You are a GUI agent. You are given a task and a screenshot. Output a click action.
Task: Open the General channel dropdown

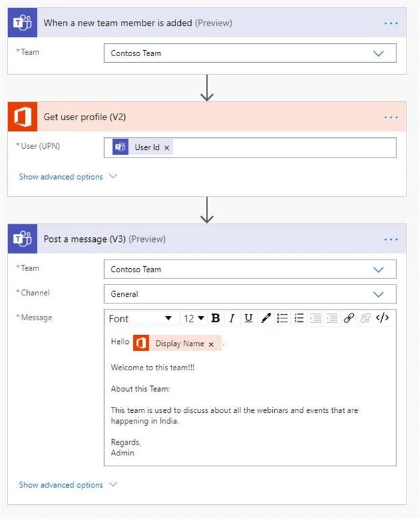[250, 294]
